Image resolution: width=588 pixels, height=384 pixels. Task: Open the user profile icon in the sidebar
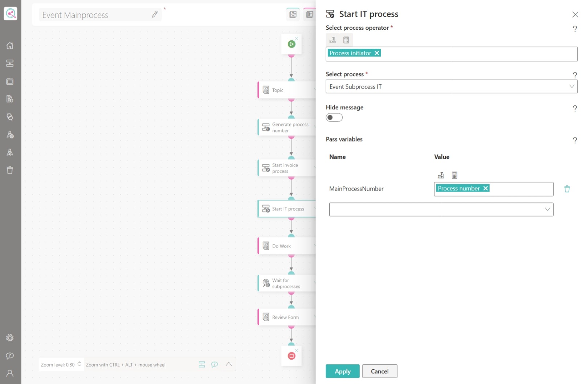10,373
